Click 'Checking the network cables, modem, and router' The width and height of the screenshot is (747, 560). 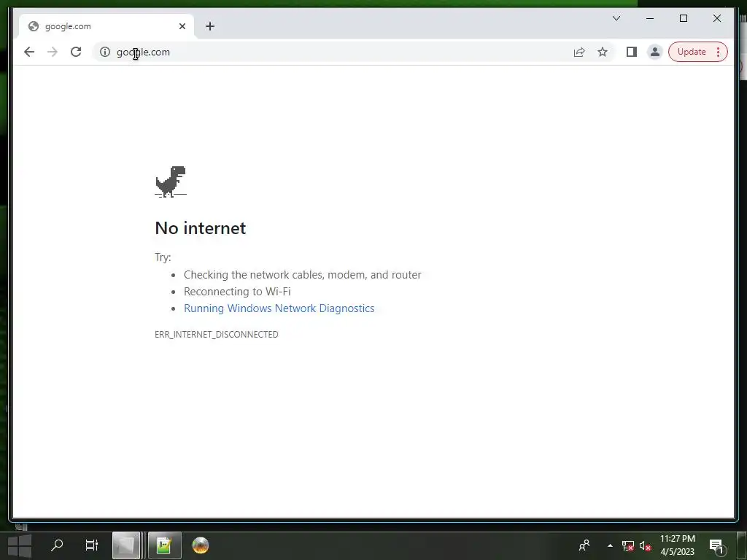(x=303, y=275)
